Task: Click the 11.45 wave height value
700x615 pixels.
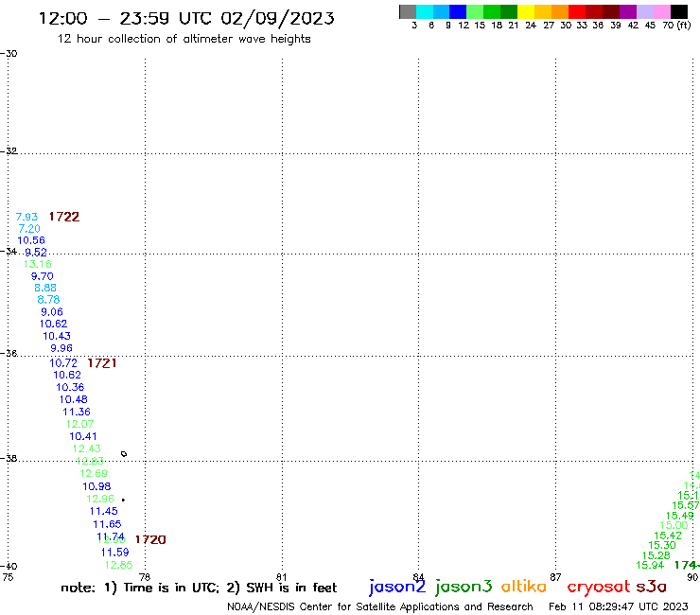Action: click(103, 512)
